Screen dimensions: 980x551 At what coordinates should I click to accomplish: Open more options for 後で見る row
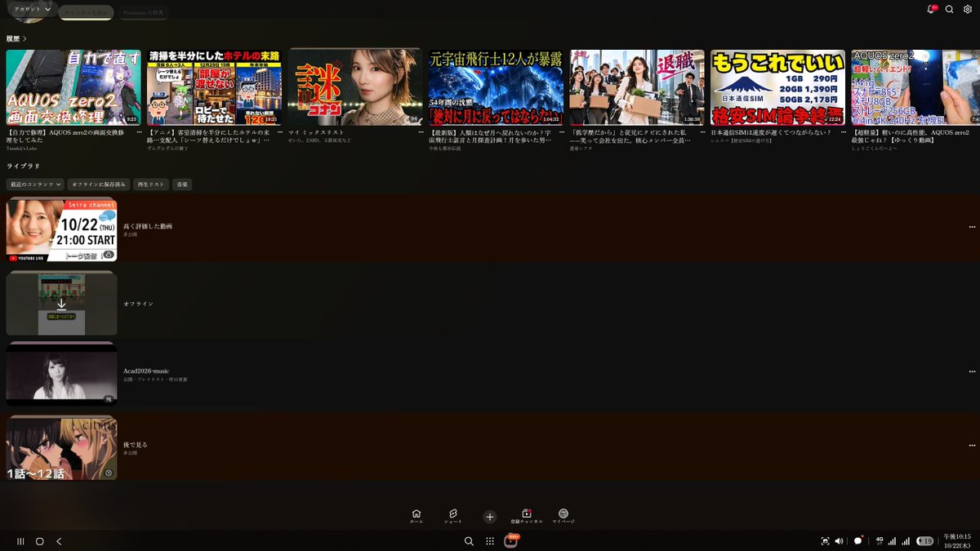coord(972,446)
